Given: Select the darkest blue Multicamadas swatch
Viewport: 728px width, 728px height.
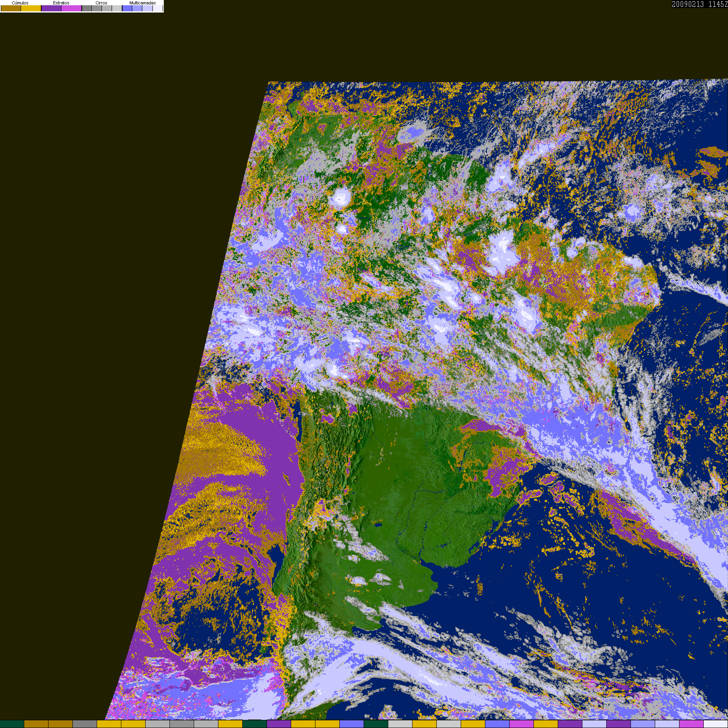Looking at the screenshot, I should pos(127,8).
